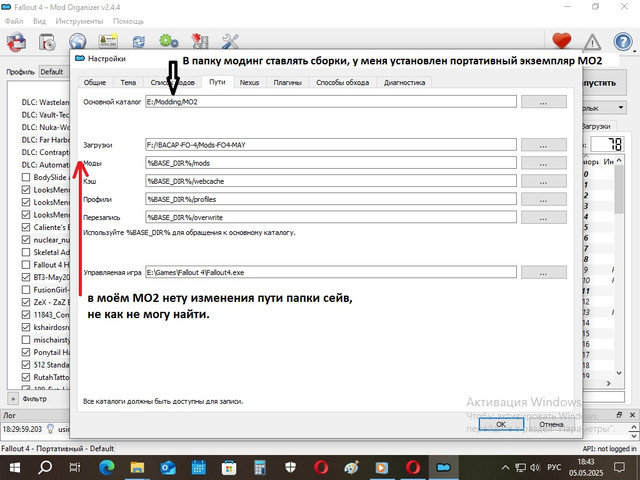Screen dimensions: 640x480
Task: Click the puzzle piece Tools icon
Action: (x=200, y=41)
